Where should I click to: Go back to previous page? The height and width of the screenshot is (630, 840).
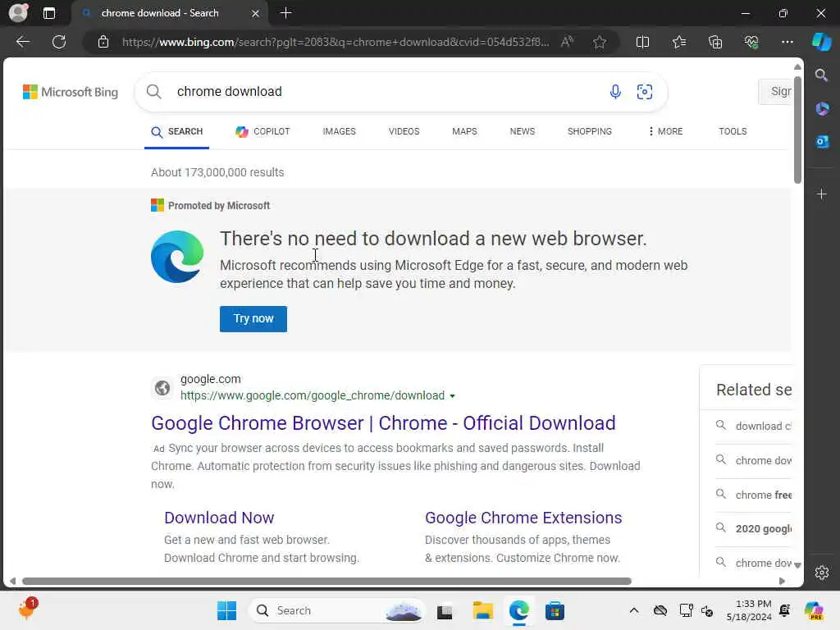point(22,42)
